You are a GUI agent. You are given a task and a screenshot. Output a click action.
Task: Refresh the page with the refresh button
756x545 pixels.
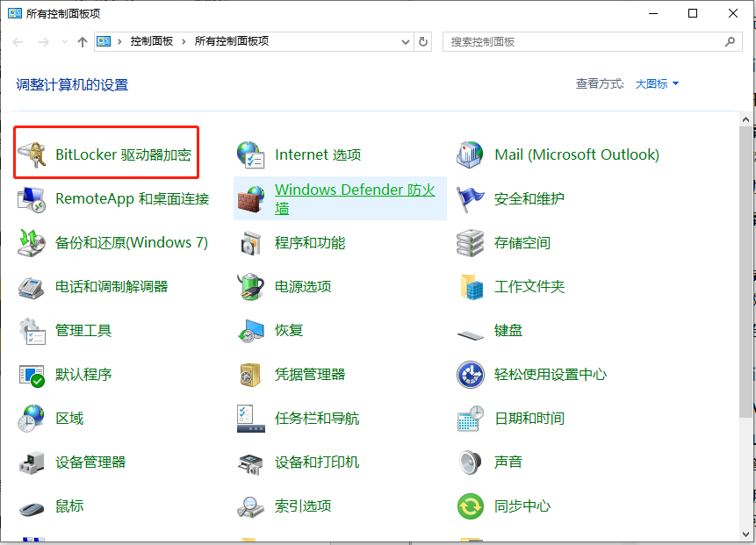pos(422,41)
